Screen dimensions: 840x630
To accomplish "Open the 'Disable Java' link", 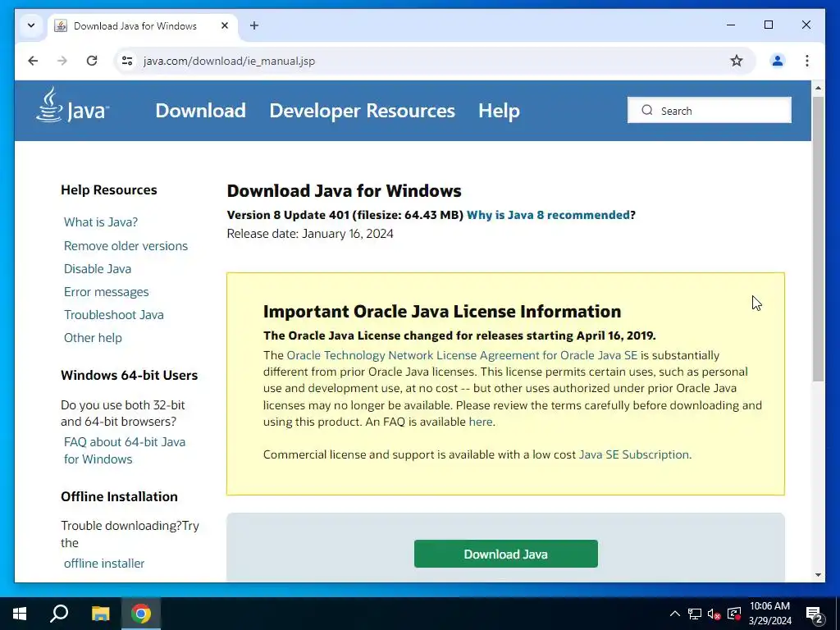I will pyautogui.click(x=98, y=269).
